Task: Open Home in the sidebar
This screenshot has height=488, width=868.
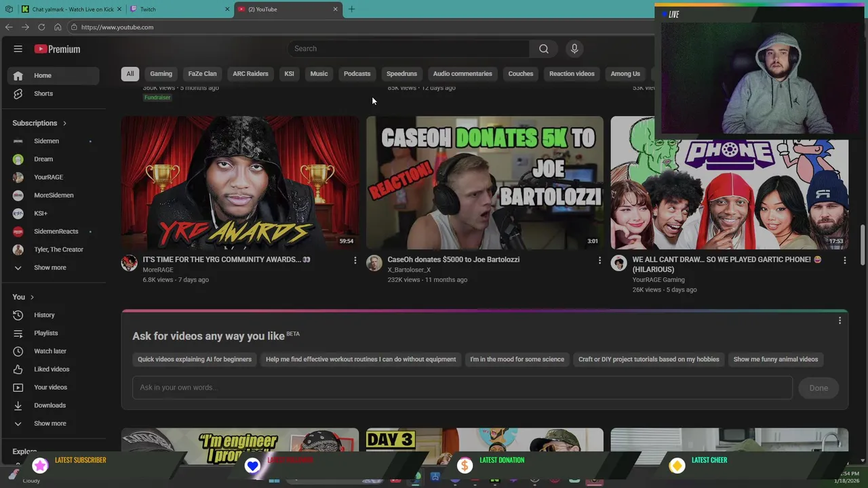Action: [54, 75]
